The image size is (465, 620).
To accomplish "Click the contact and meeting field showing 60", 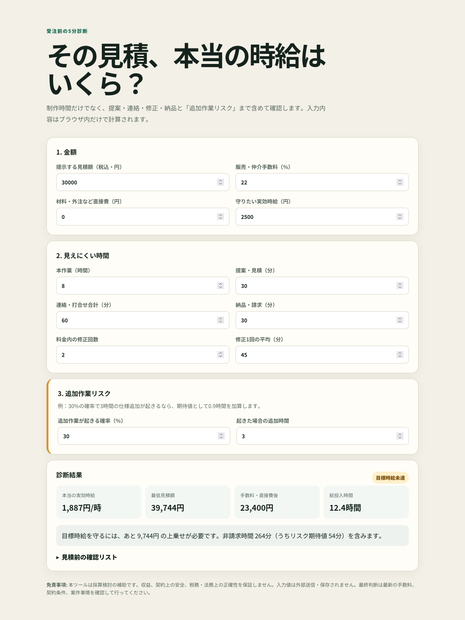I will pos(142,320).
